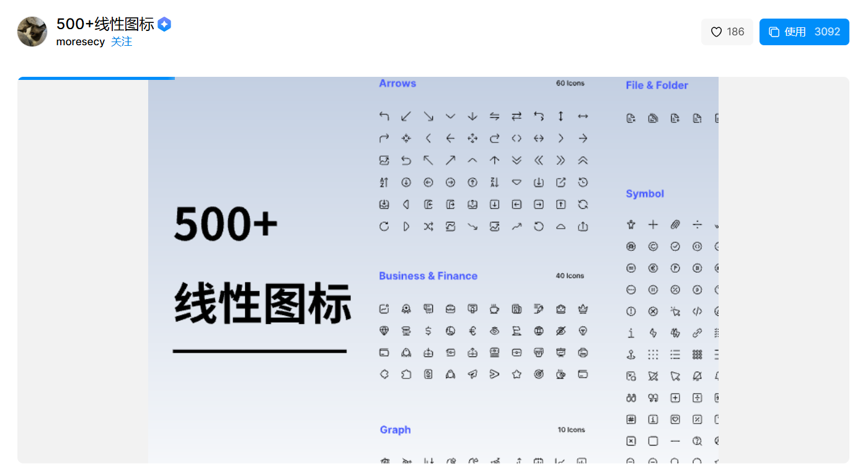Click the 60 Icons count label

coord(570,83)
